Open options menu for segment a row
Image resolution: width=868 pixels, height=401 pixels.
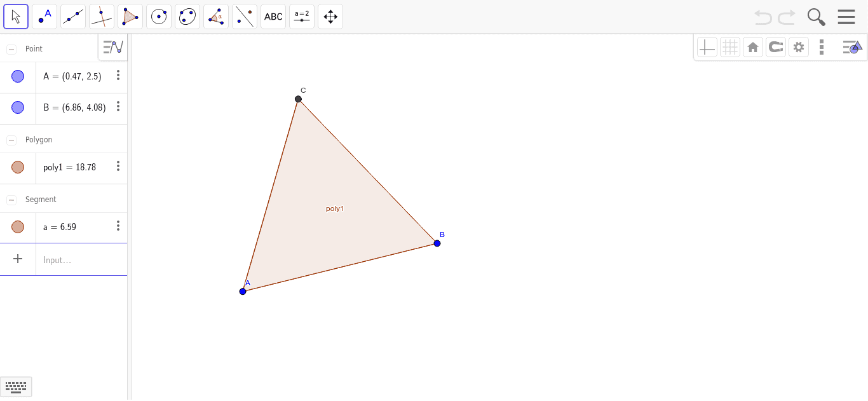click(118, 226)
